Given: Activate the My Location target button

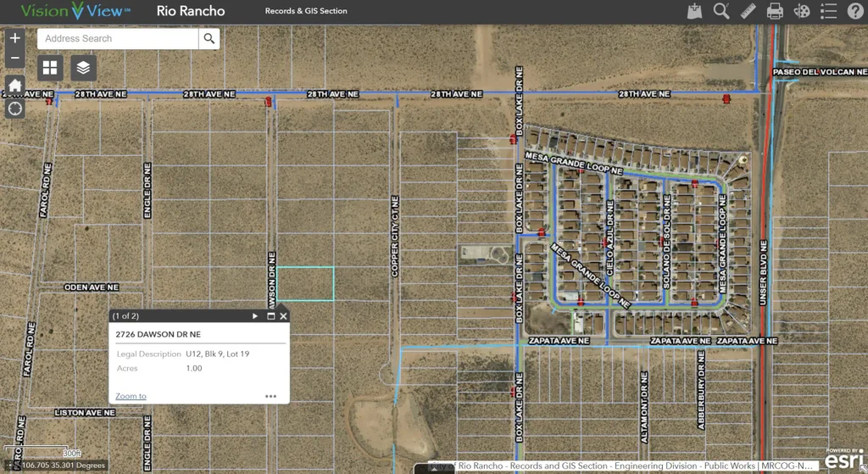Looking at the screenshot, I should (14, 108).
